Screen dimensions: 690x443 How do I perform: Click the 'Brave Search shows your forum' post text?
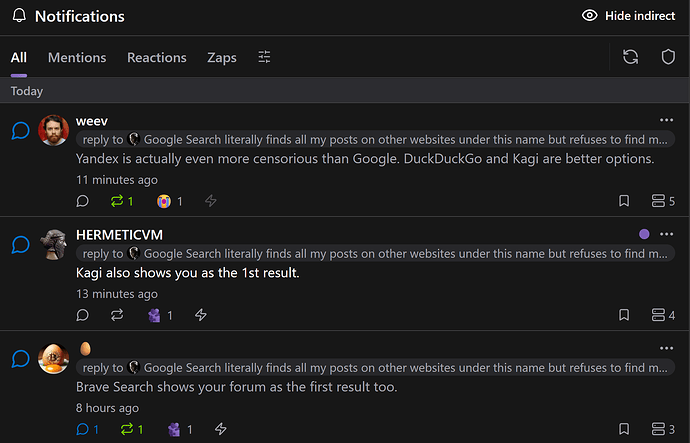(x=237, y=387)
